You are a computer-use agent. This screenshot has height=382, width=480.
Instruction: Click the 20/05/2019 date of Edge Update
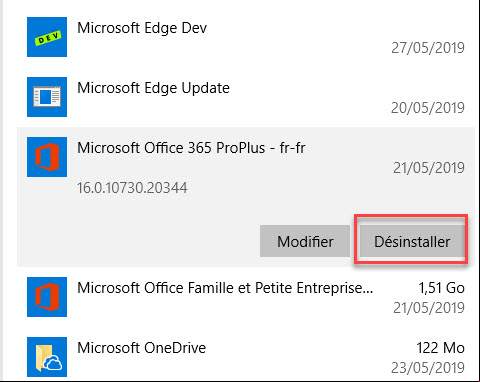coord(428,108)
